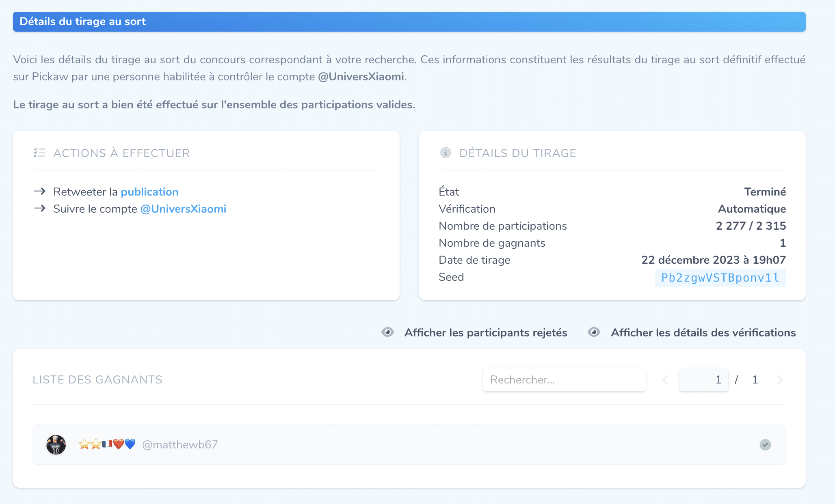Click the winner's emoji display name
Screen dimensions: 835x504
click(107, 444)
